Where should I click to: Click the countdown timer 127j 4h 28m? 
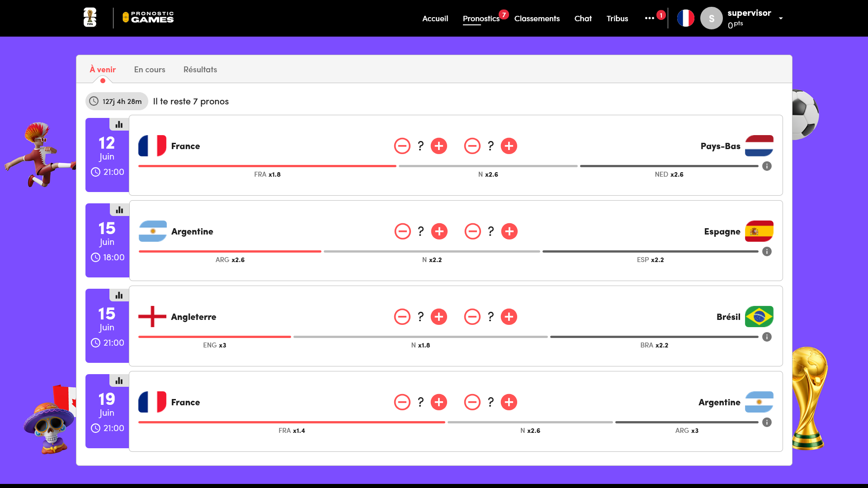[117, 102]
